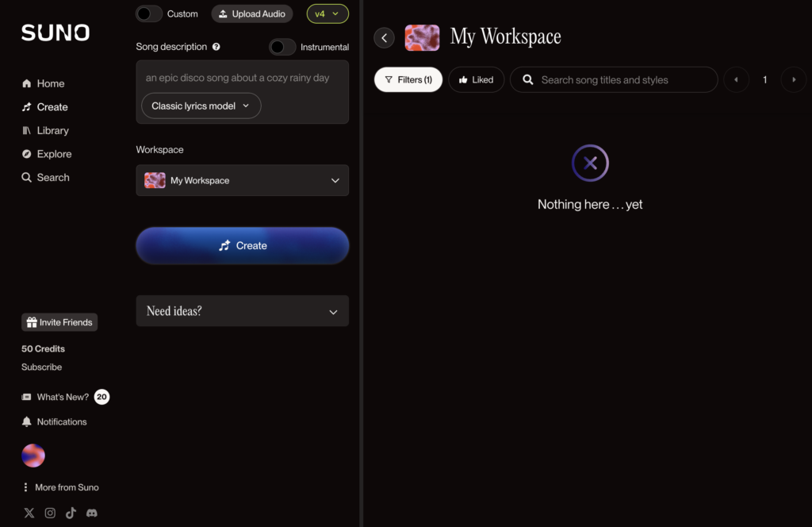The width and height of the screenshot is (812, 527).
Task: Open the Create page in sidebar
Action: tap(45, 106)
